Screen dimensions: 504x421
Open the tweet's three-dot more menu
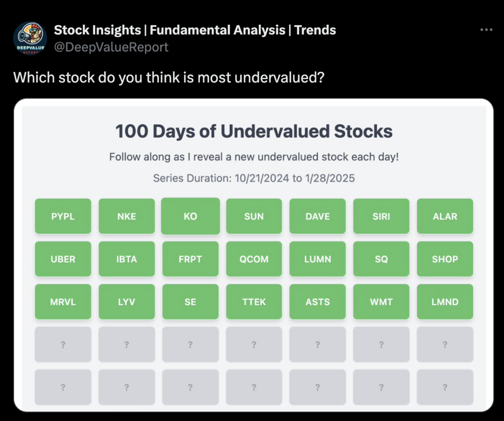pyautogui.click(x=486, y=30)
